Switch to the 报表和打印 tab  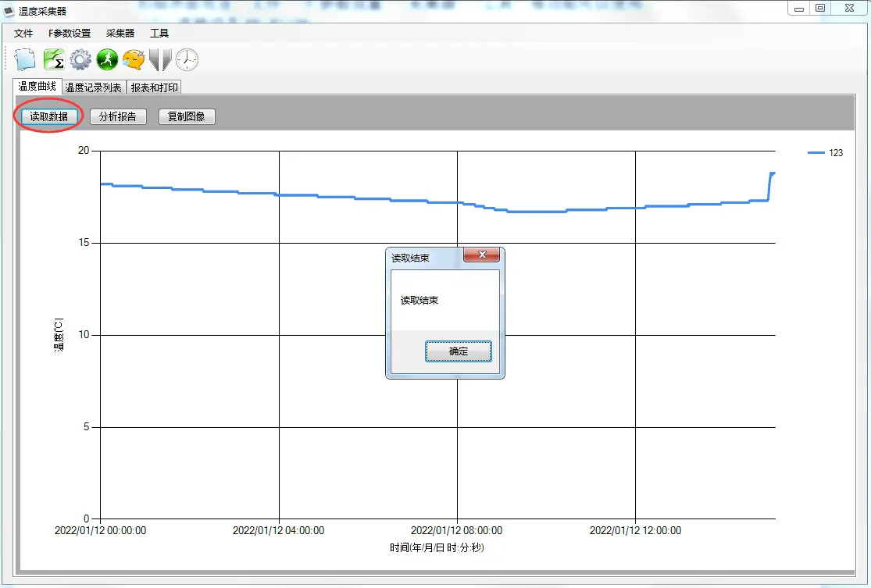point(154,87)
